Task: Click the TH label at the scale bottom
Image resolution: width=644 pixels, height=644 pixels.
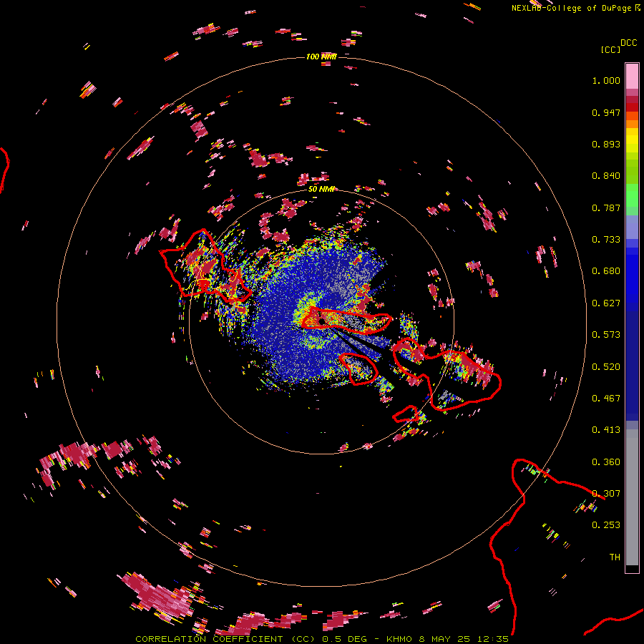Action: point(615,557)
